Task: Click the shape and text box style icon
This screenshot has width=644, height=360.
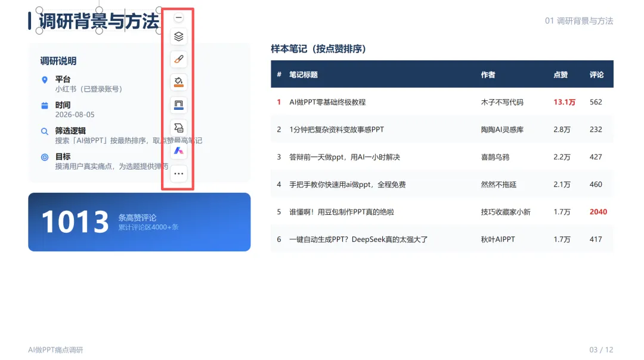Action: pyautogui.click(x=178, y=128)
